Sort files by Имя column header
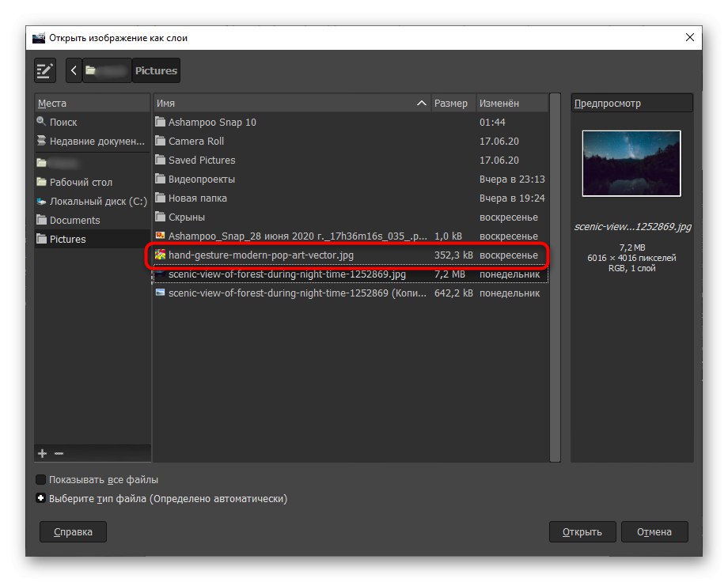This screenshot has width=728, height=582. pos(292,103)
